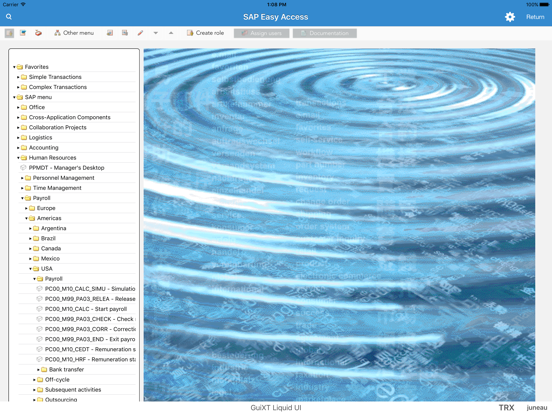The height and width of the screenshot is (414, 552).
Task: Select PC00_M99_PA03_CHECK Check transaction
Action: pyautogui.click(x=90, y=319)
